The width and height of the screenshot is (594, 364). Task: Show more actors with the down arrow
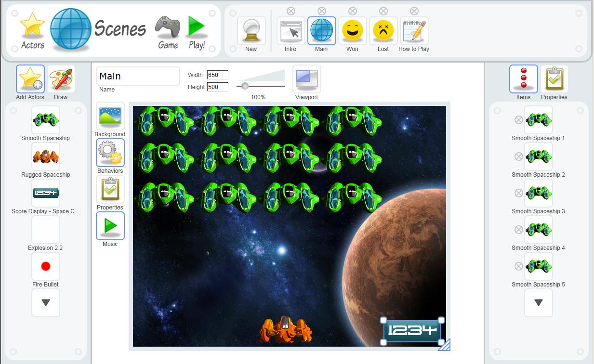(x=46, y=303)
